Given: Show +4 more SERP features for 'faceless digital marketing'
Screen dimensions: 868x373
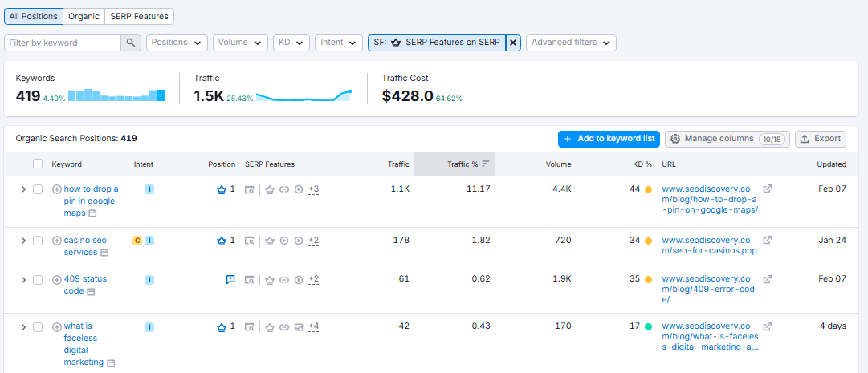Looking at the screenshot, I should [x=313, y=327].
